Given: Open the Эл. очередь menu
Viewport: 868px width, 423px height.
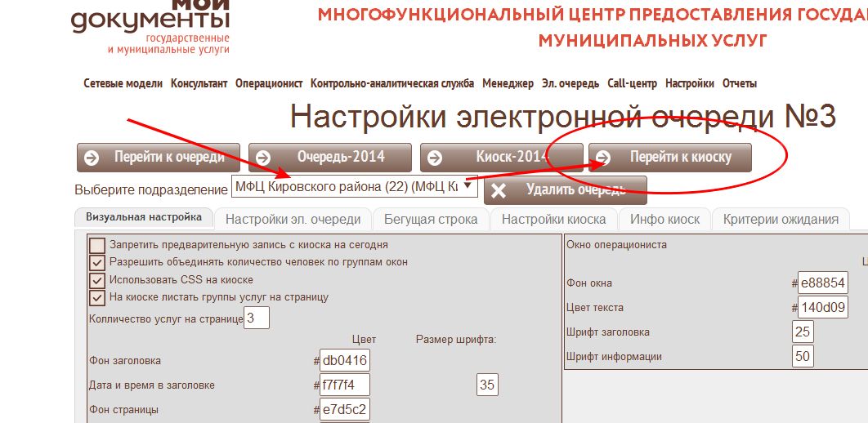Looking at the screenshot, I should 570,83.
